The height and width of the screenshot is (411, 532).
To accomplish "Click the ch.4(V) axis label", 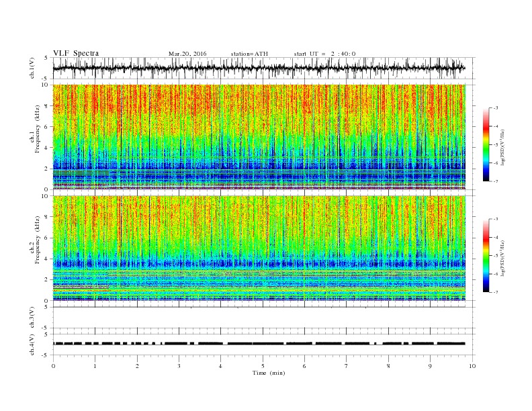I will (x=32, y=345).
